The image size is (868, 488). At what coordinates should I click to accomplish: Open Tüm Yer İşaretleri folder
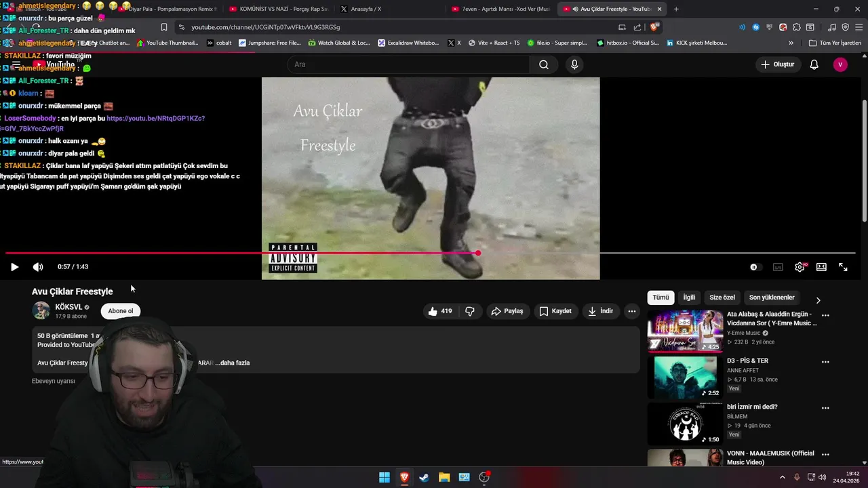[x=835, y=43]
